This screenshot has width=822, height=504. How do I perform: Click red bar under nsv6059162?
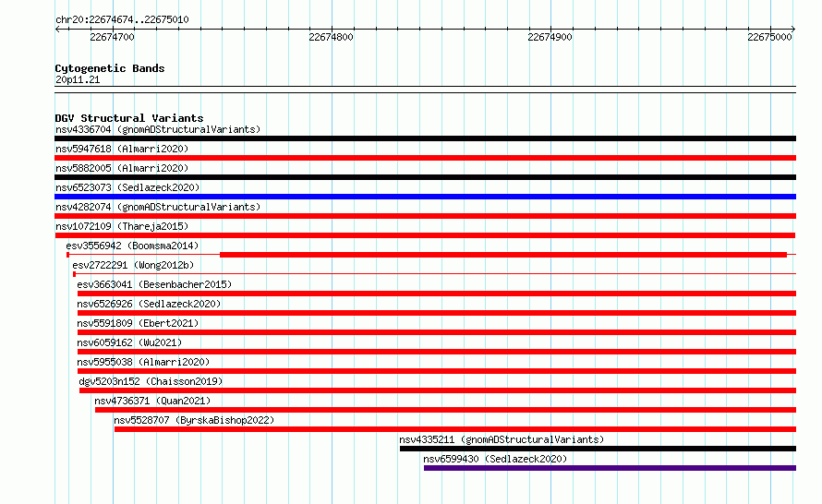[437, 352]
